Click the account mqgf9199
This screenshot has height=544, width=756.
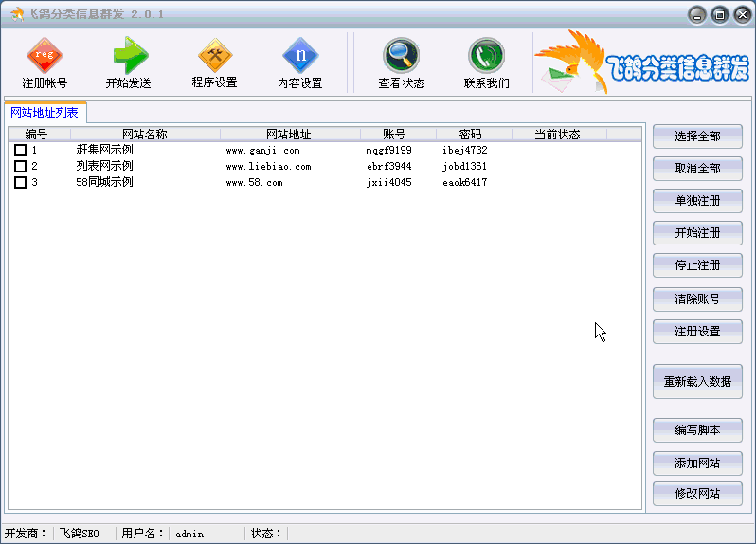point(388,151)
